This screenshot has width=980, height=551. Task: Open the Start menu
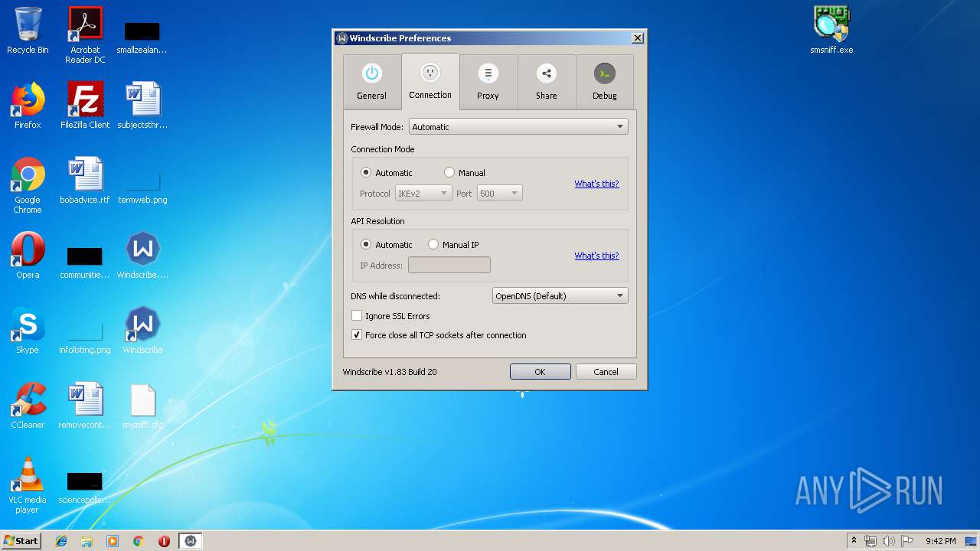click(21, 540)
